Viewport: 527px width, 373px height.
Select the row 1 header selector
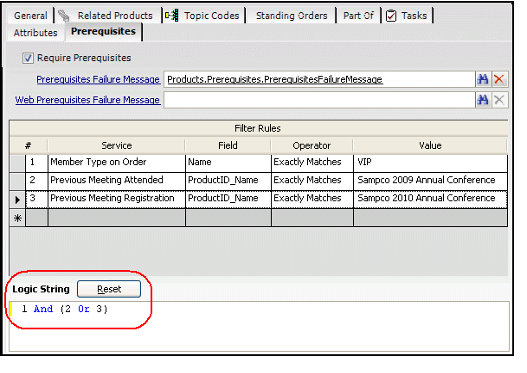click(x=17, y=163)
